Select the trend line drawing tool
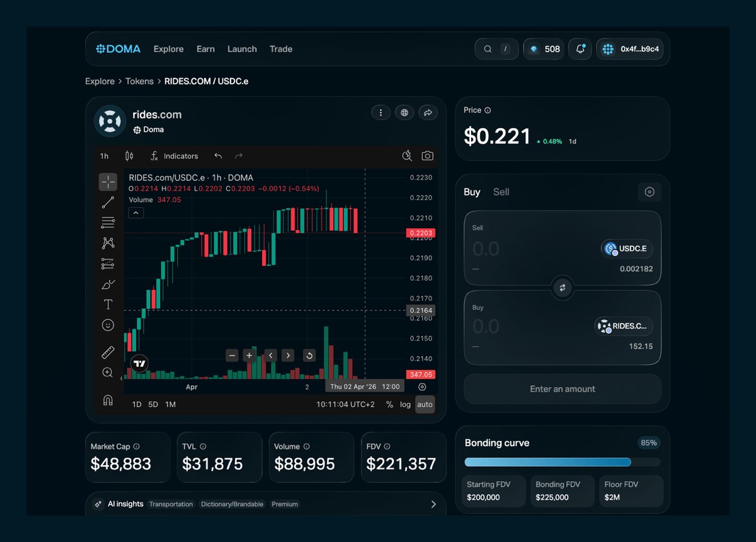The image size is (756, 542). click(x=108, y=202)
